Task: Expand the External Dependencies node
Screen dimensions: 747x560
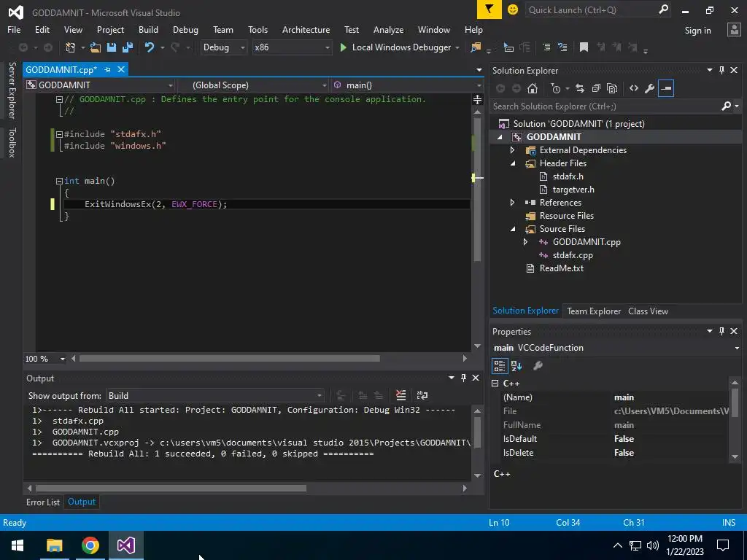Action: pyautogui.click(x=513, y=150)
